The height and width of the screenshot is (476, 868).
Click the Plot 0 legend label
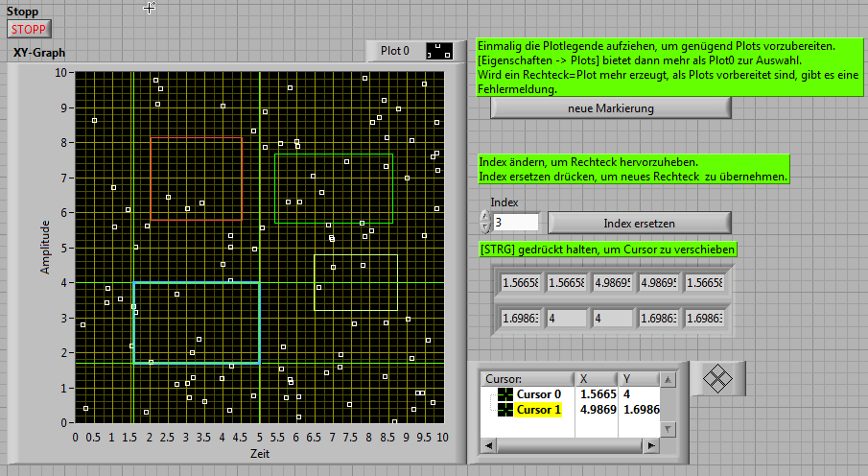point(395,51)
